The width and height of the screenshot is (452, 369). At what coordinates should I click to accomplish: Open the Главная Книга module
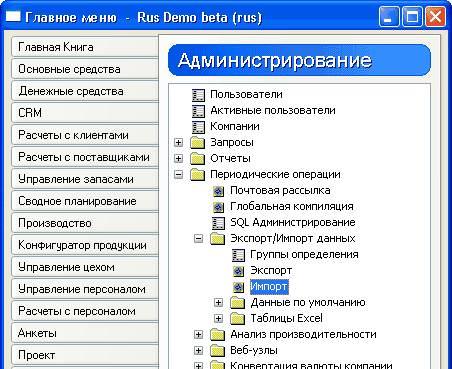point(85,47)
